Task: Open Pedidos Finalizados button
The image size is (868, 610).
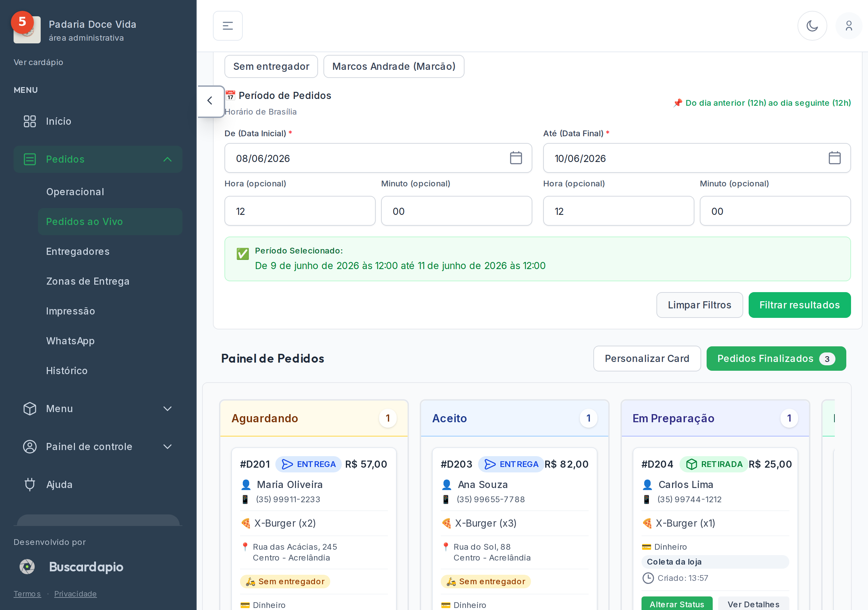Action: click(776, 358)
